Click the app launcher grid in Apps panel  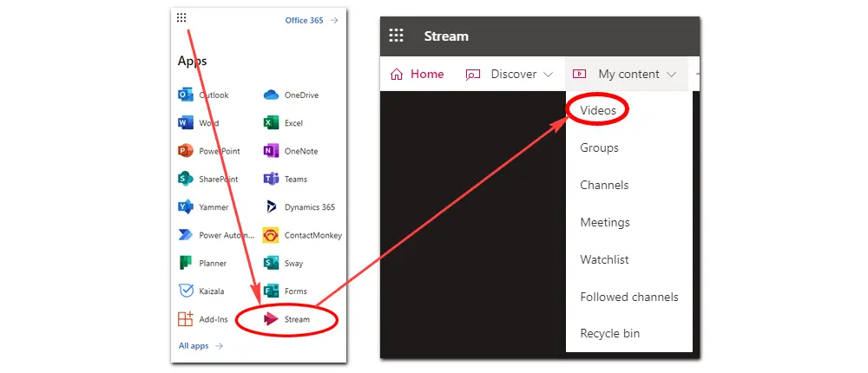click(181, 17)
